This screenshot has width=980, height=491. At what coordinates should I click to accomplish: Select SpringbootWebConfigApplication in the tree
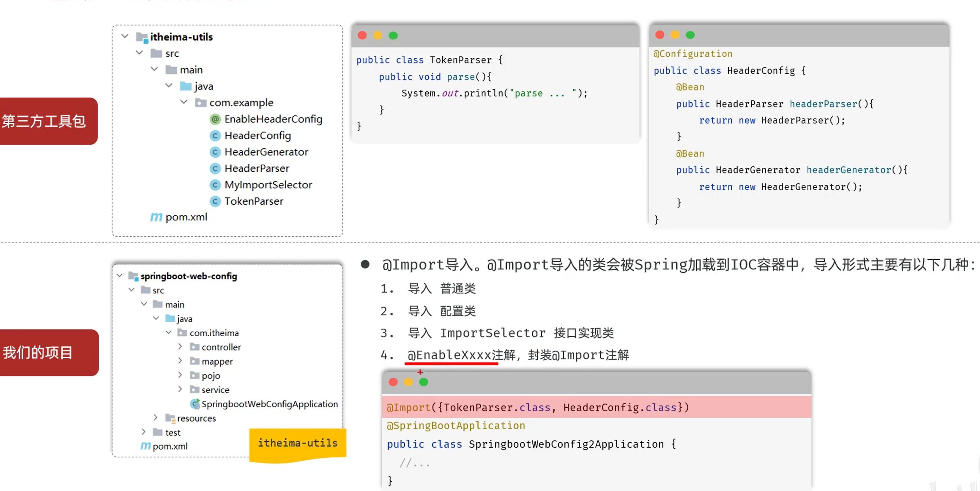[270, 404]
